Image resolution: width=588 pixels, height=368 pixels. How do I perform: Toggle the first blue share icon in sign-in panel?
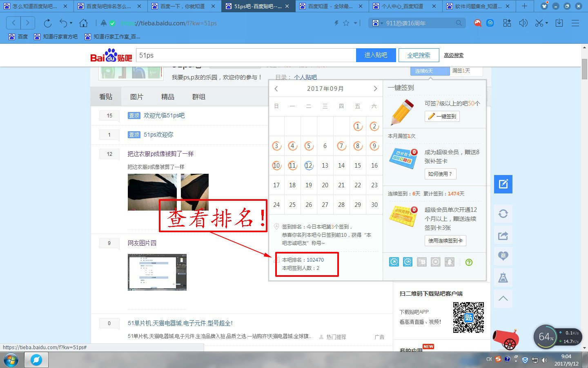(x=394, y=262)
